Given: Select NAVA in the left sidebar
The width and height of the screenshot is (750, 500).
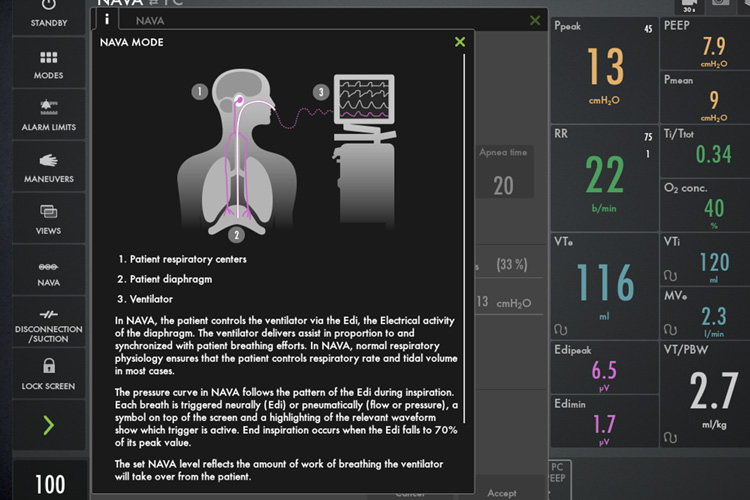Looking at the screenshot, I should tap(48, 272).
